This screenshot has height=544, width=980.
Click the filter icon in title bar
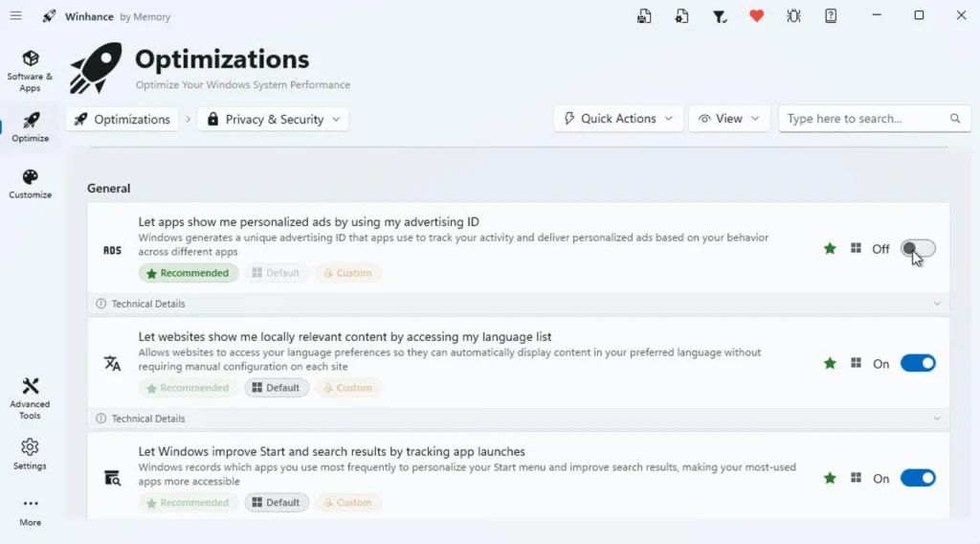pos(719,16)
